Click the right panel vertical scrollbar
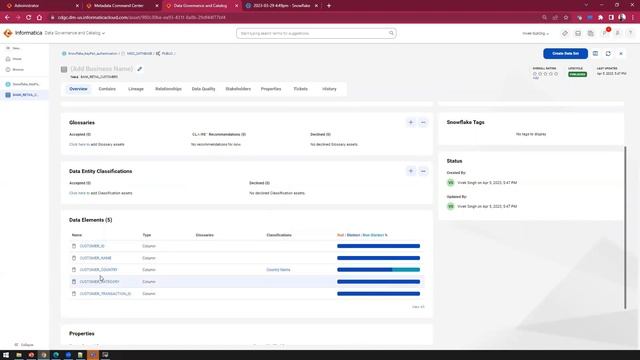The height and width of the screenshot is (360, 640). (625, 227)
